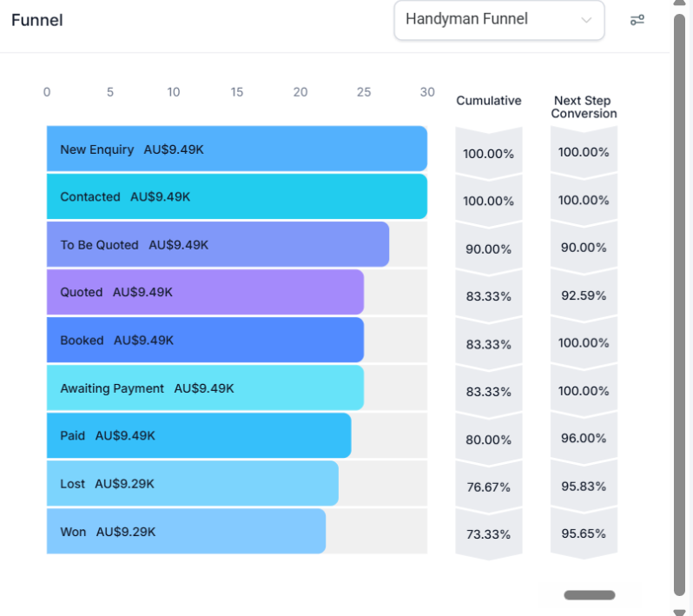This screenshot has width=693, height=616.
Task: Click the Next Step Conversion header
Action: pyautogui.click(x=584, y=107)
